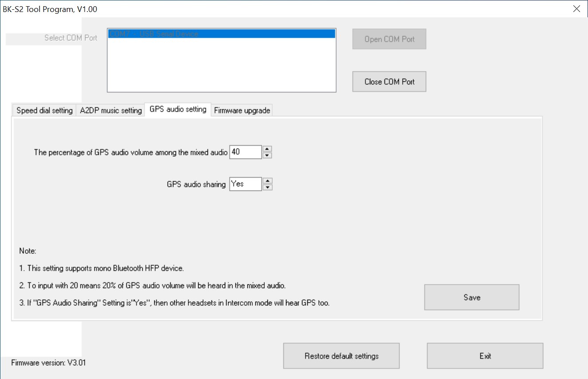Exit the tool program
588x379 pixels.
tap(485, 356)
